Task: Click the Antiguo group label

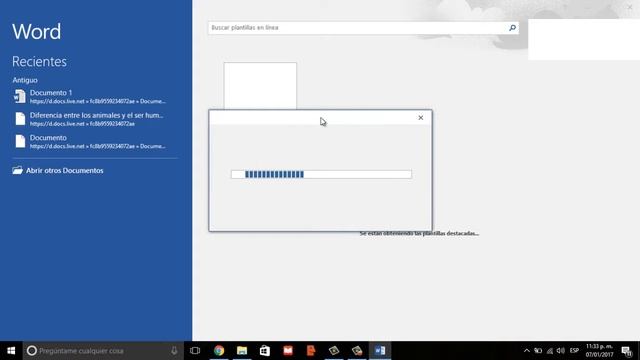Action: pos(25,80)
